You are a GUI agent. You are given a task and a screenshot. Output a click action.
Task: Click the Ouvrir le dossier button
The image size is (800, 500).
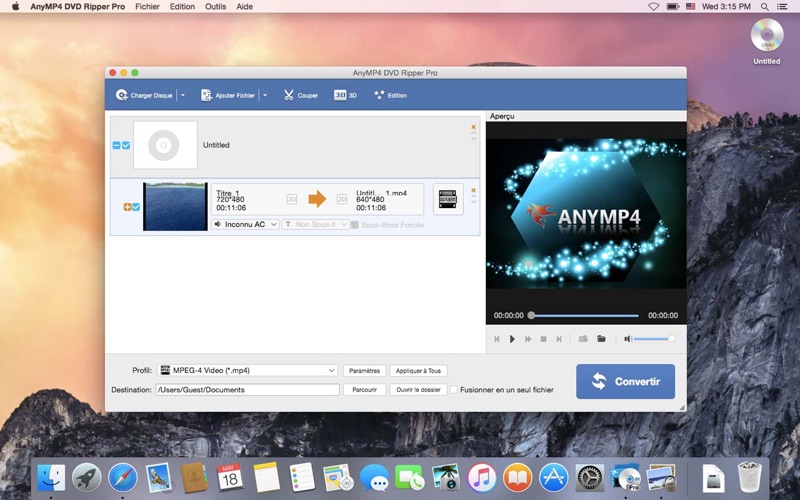pyautogui.click(x=418, y=390)
